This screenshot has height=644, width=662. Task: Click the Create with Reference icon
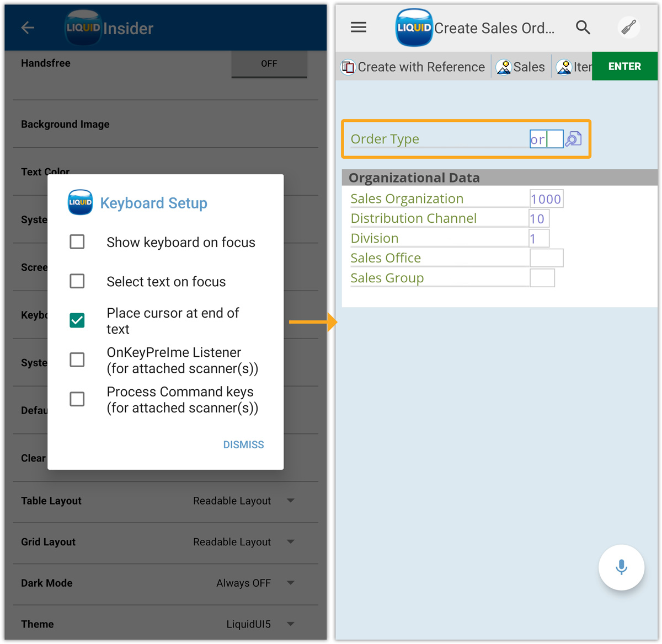pos(348,67)
